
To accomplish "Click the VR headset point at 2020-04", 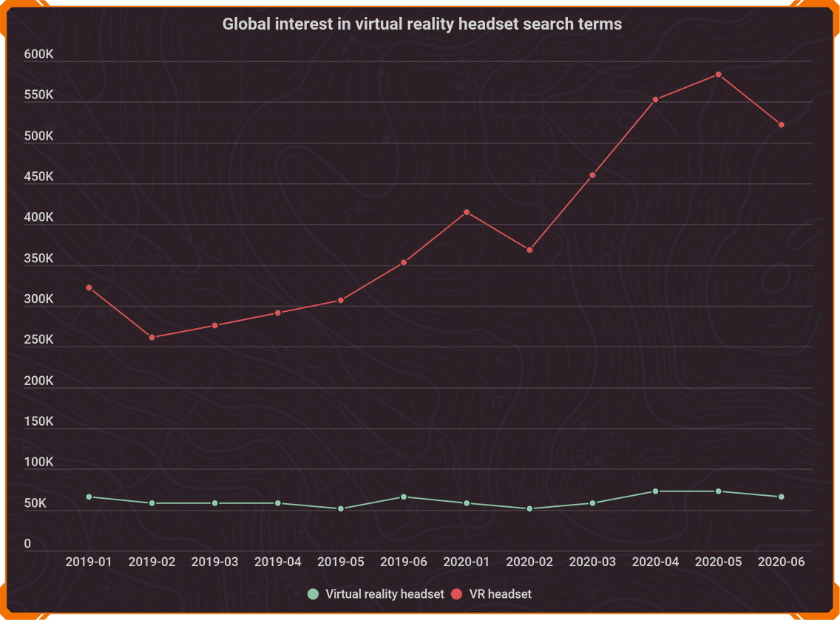I will pos(655,100).
